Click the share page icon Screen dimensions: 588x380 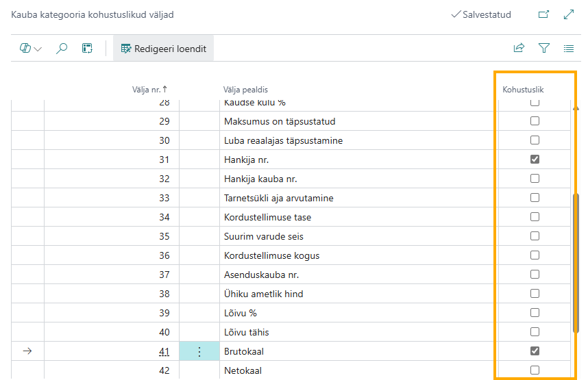(x=519, y=48)
